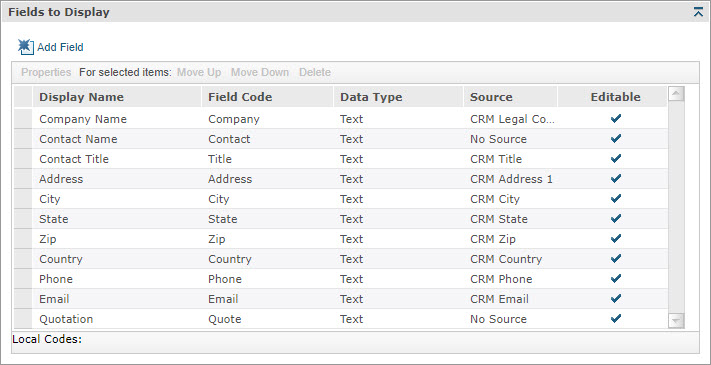Click the Fields to Display panel title
This screenshot has width=711, height=365.
59,12
